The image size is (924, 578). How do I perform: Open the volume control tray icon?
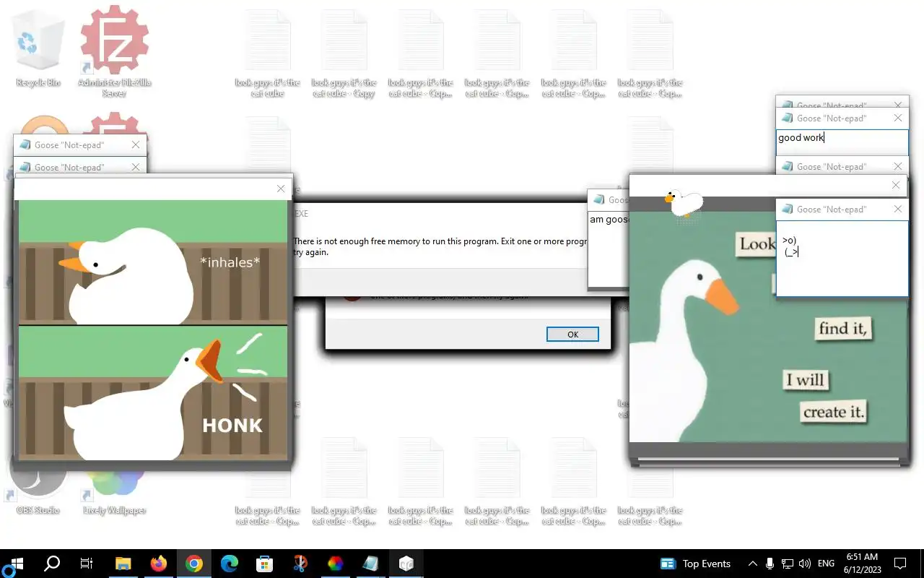(x=805, y=564)
